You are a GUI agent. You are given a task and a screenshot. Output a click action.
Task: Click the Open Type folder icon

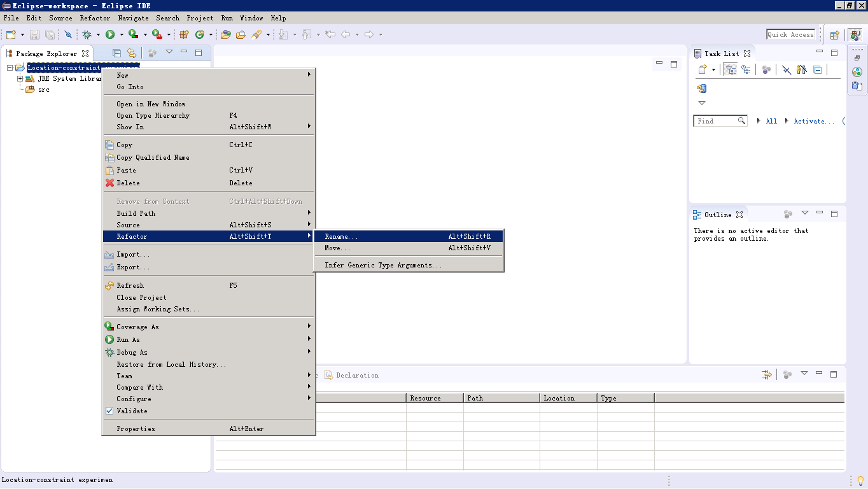pos(226,34)
